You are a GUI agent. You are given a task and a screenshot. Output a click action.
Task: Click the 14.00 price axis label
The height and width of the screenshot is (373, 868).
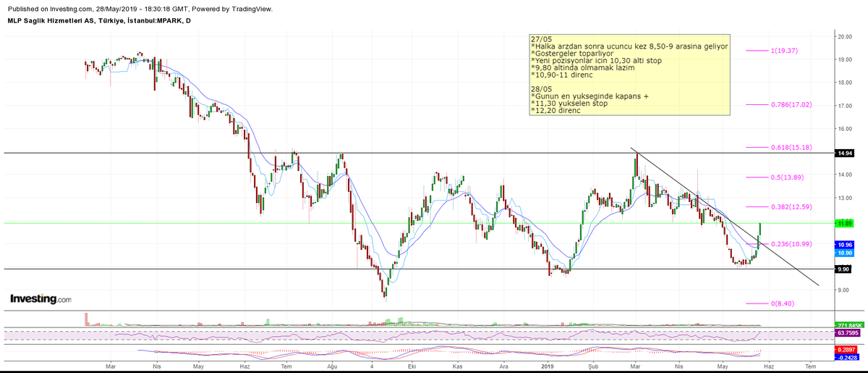(845, 175)
